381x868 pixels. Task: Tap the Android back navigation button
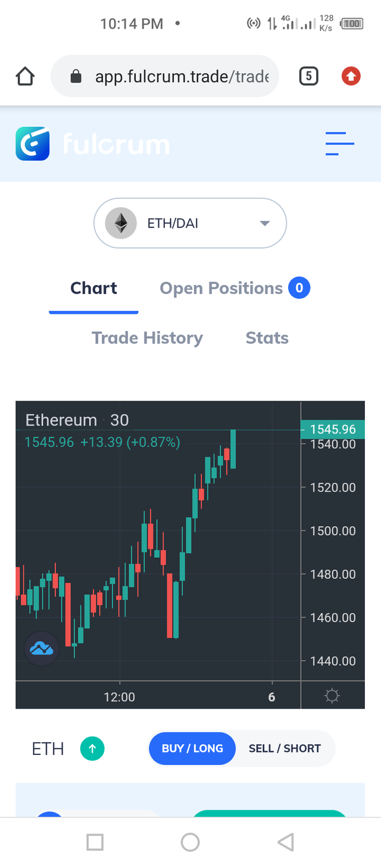(286, 842)
